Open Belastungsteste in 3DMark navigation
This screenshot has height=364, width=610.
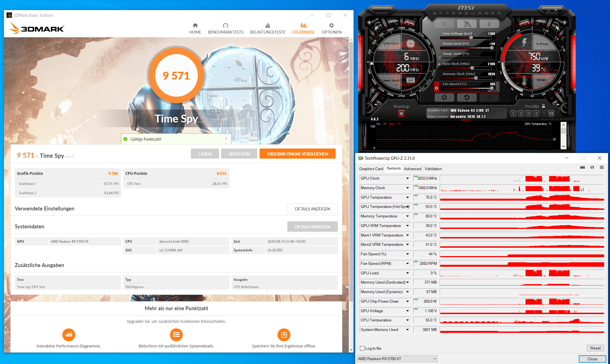tap(268, 29)
